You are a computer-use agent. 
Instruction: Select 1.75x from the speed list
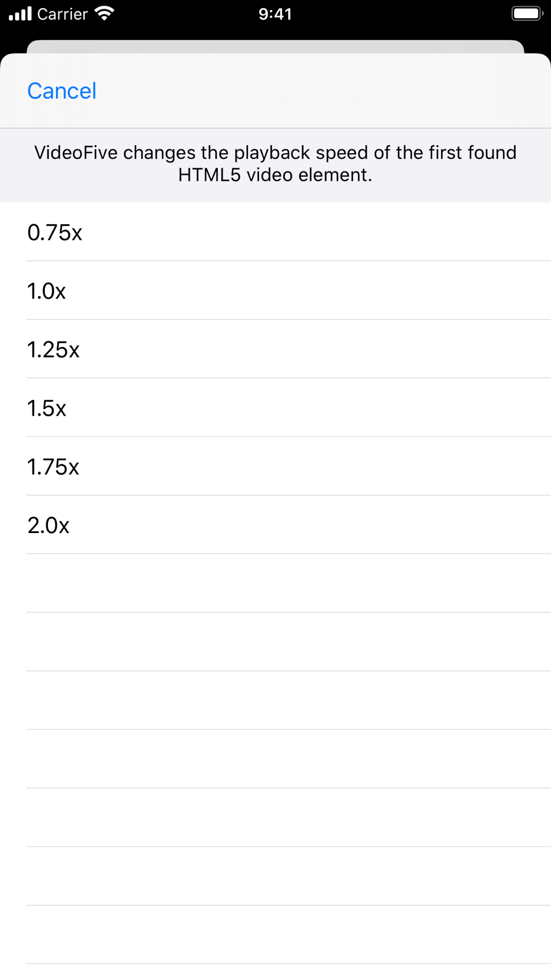coord(275,466)
